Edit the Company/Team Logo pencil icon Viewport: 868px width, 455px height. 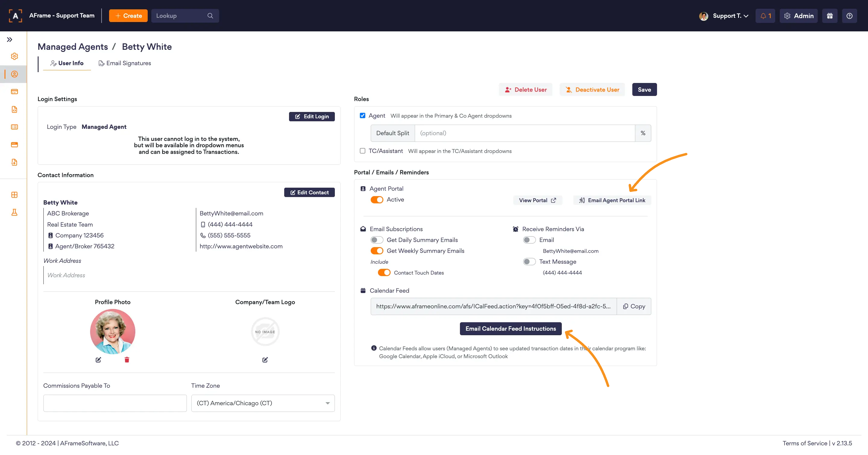[x=265, y=360]
